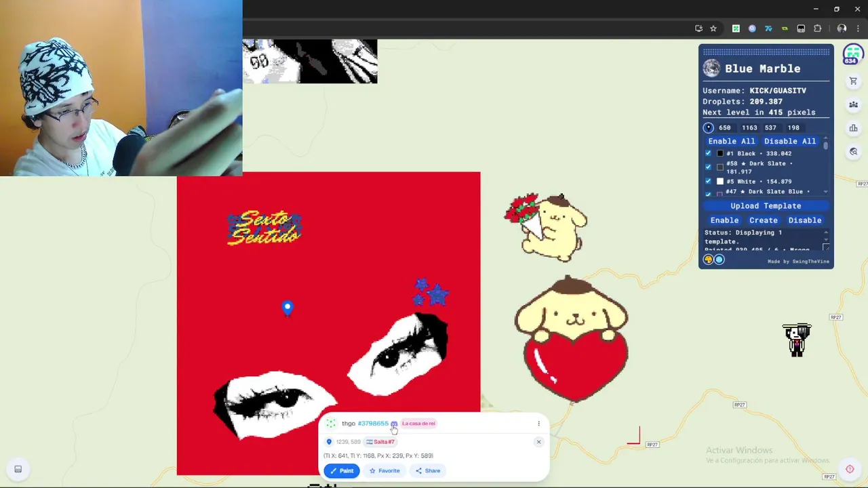Click La casa de rei alliance tag
868x488 pixels.
pos(418,424)
